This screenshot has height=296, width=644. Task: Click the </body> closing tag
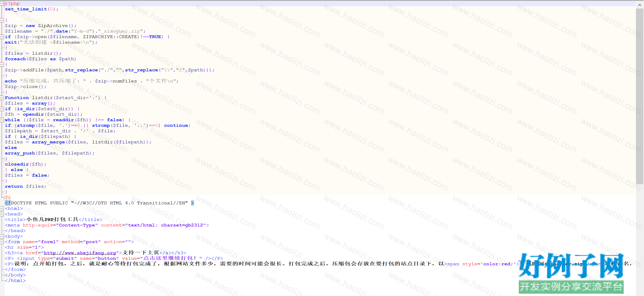[15, 275]
